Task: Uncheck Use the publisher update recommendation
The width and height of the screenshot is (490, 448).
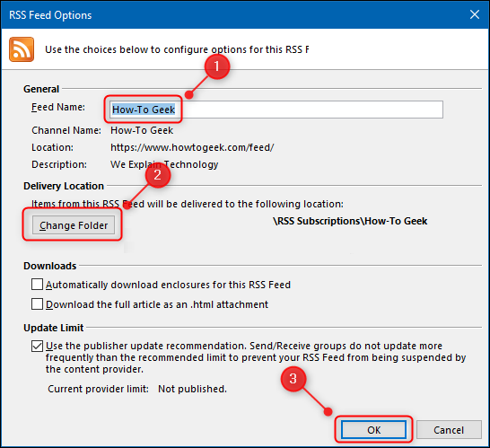Action: click(x=37, y=346)
